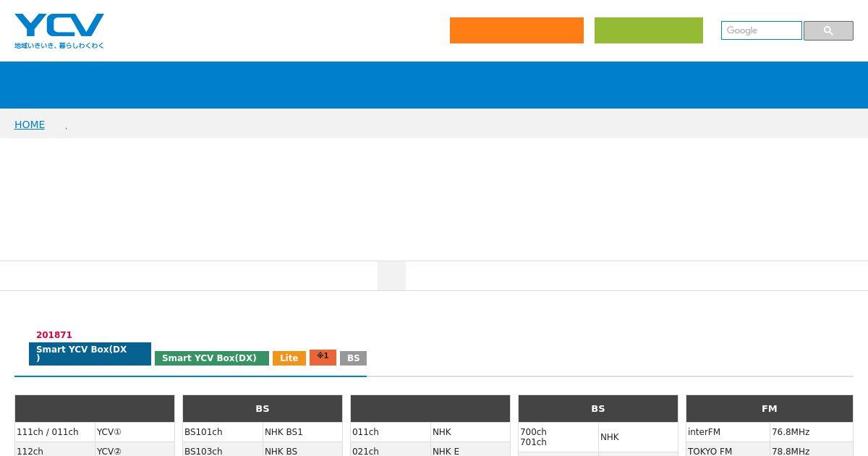Select the gray BS badge

click(353, 358)
